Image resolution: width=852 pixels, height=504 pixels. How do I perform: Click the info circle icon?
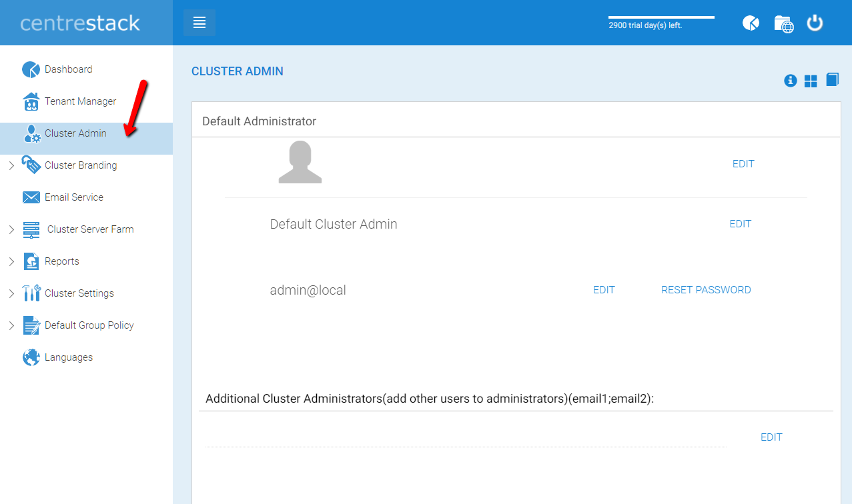[x=791, y=81]
